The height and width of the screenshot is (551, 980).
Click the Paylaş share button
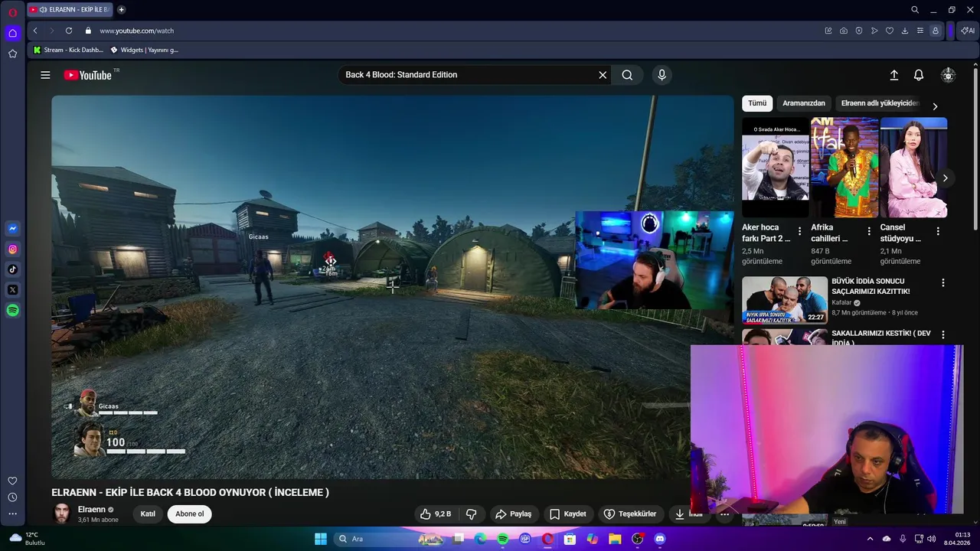514,514
